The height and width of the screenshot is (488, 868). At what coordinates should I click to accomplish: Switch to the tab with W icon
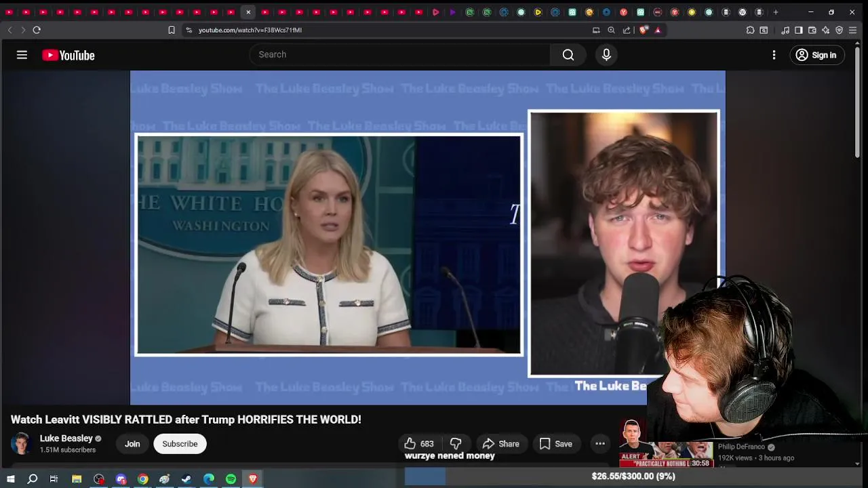[743, 12]
